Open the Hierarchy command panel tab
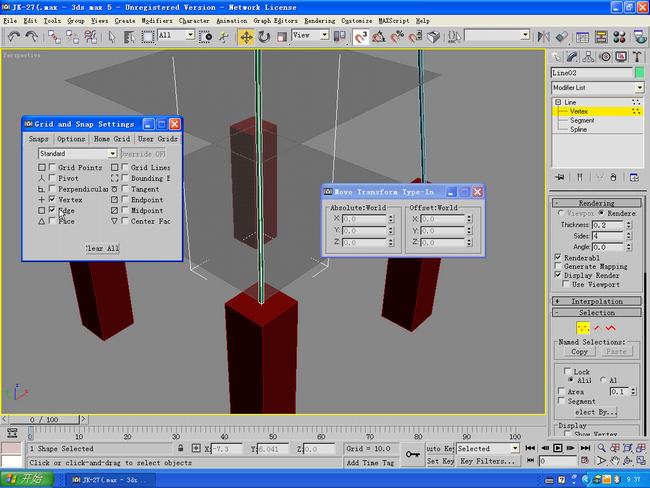Image resolution: width=650 pixels, height=488 pixels. pyautogui.click(x=588, y=57)
